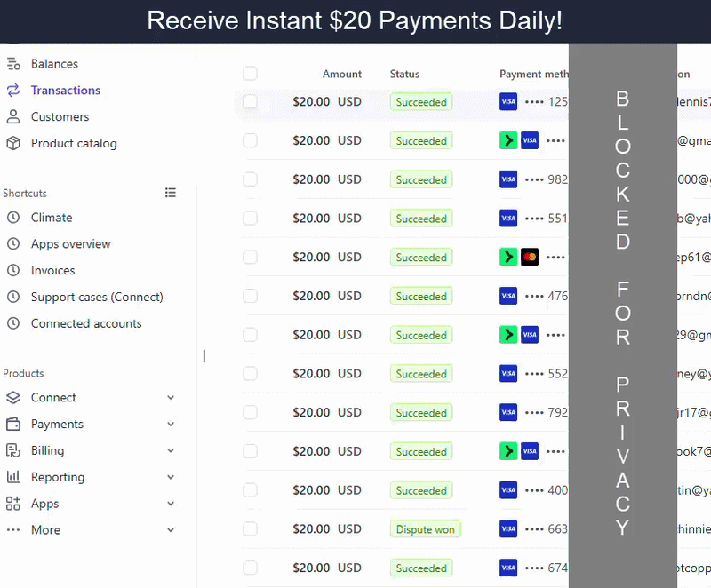Click Visa icon for card ending 674
This screenshot has width=711, height=588.
point(508,568)
